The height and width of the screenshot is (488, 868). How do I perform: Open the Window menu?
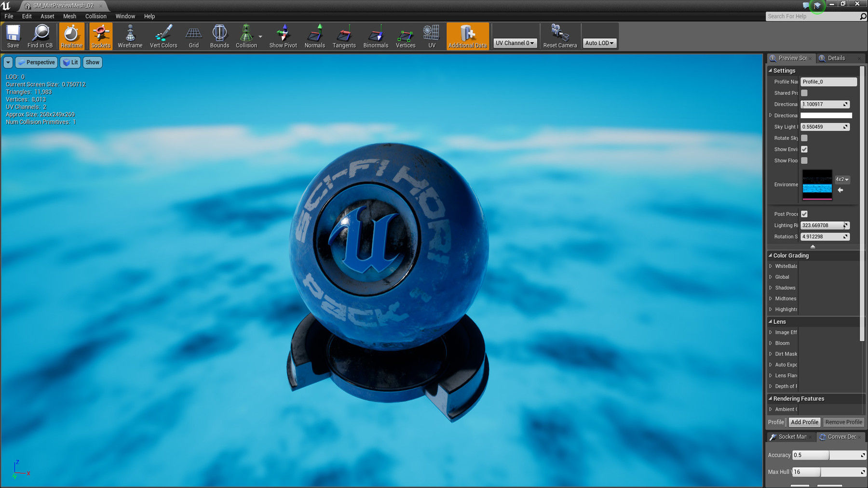point(125,16)
